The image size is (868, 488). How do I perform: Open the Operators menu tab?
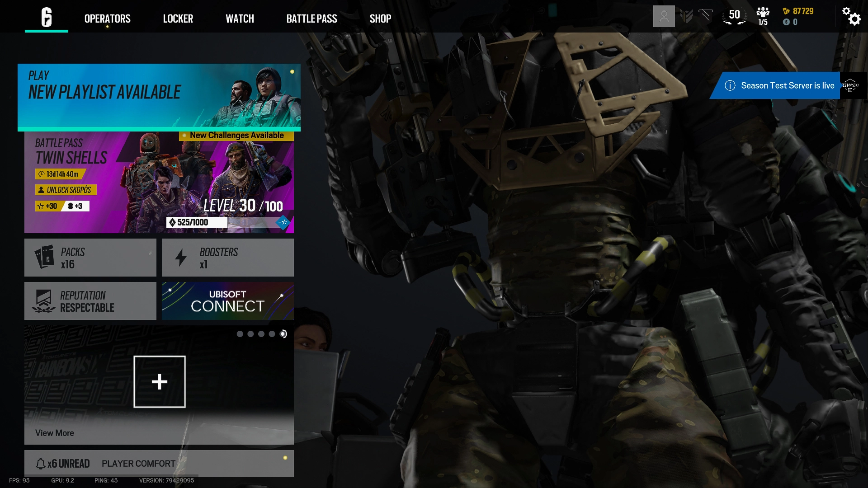tap(107, 19)
